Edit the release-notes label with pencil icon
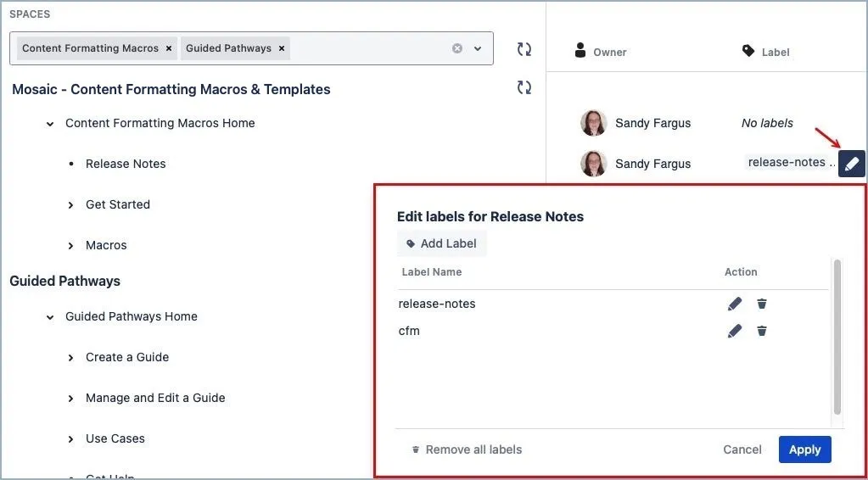 click(735, 304)
